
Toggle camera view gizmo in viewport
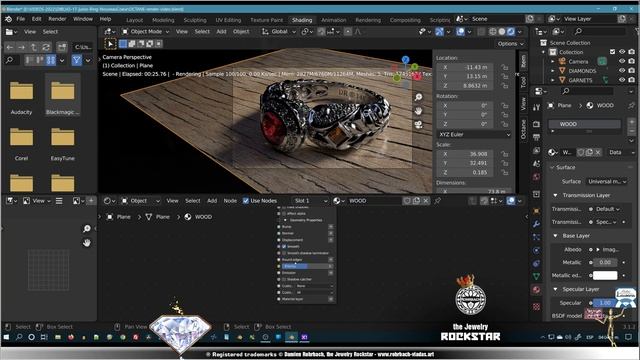click(418, 125)
